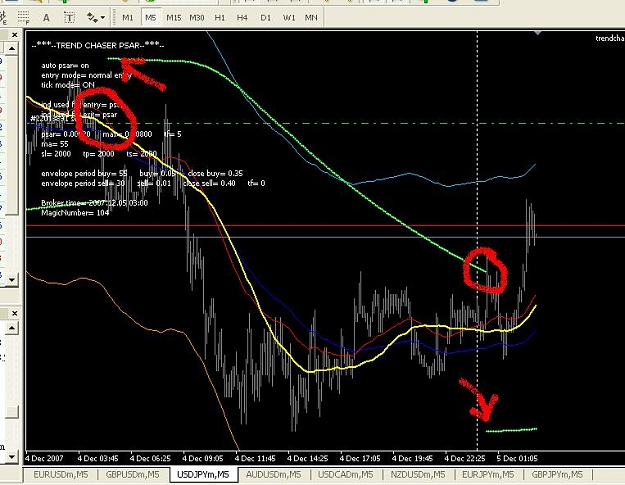This screenshot has width=625, height=485.
Task: Select the Fibonacci retracement tool
Action: [x=23, y=18]
